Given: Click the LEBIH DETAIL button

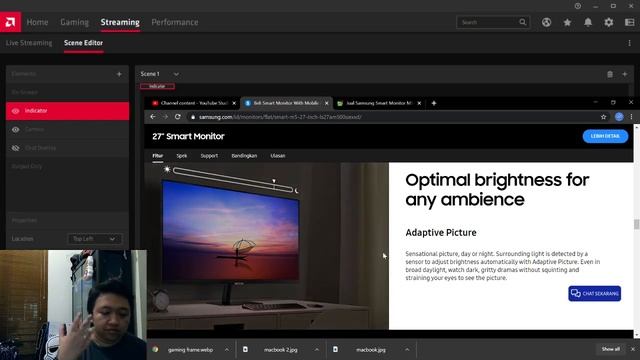Looking at the screenshot, I should coord(605,136).
